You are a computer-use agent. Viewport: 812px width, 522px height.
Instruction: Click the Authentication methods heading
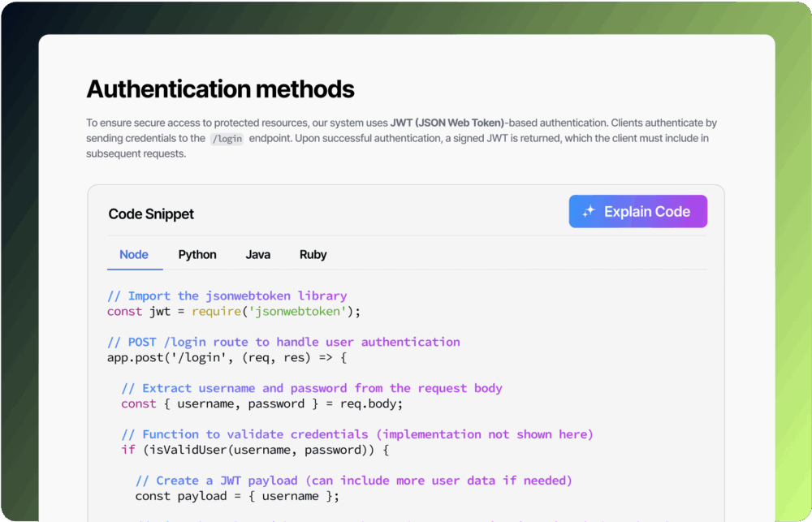coord(220,89)
